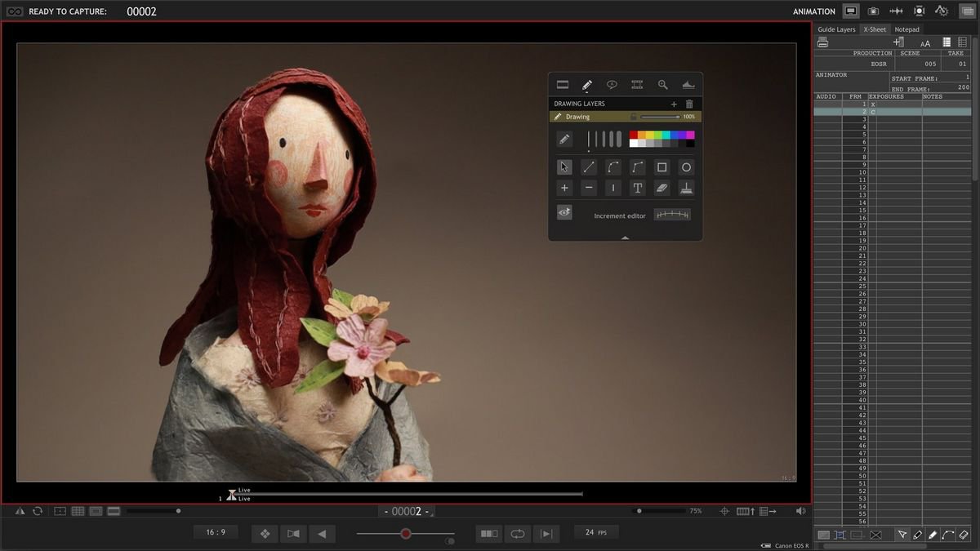
Task: Click the step back play arrow
Action: [322, 534]
